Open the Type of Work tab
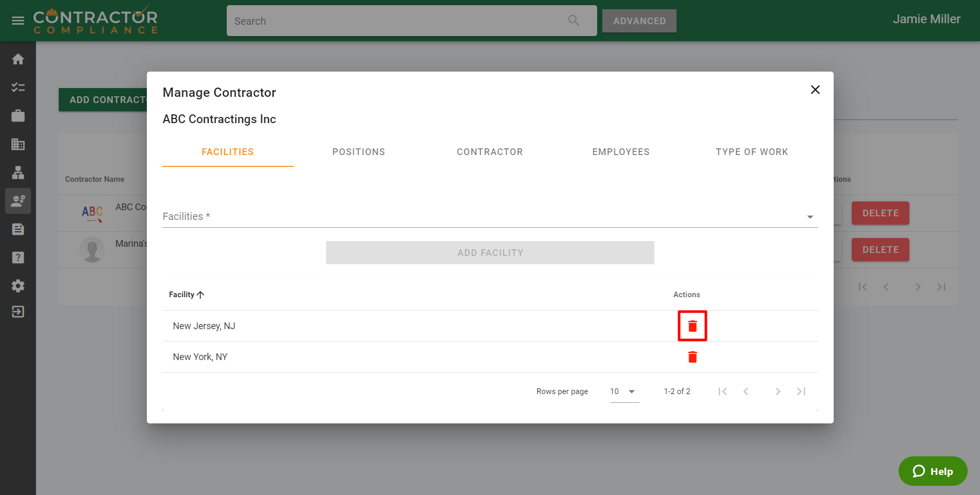 (x=751, y=152)
